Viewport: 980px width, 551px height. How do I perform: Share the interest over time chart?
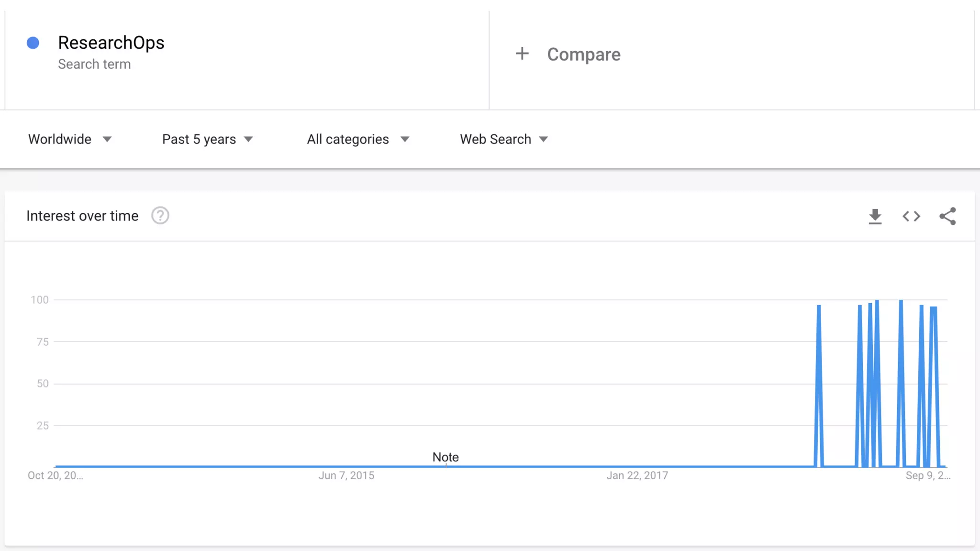(947, 216)
